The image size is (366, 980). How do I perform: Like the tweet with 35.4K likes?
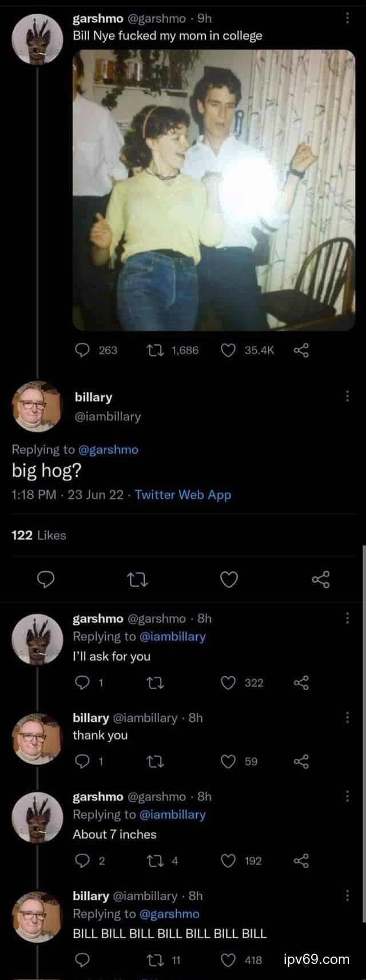click(x=228, y=350)
